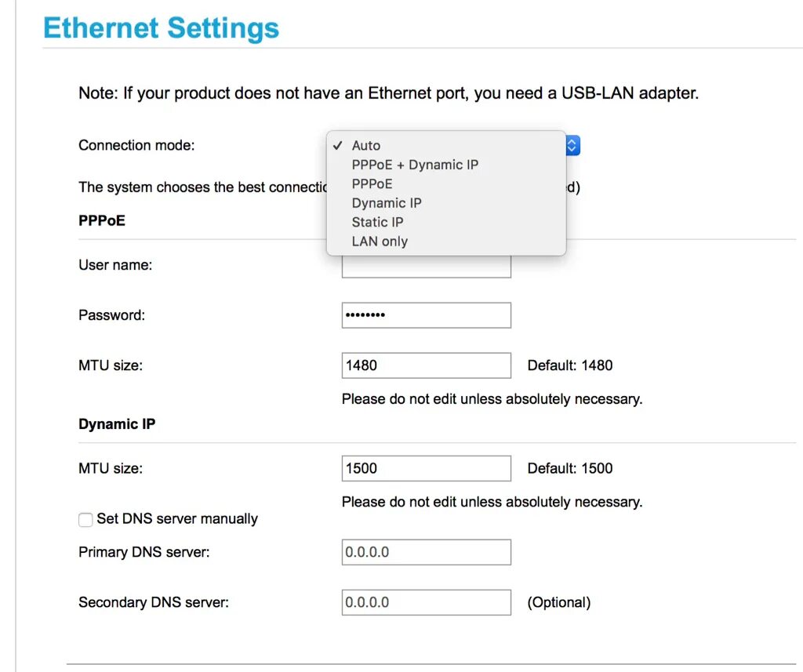The image size is (803, 672).
Task: Select Dynamic IP from the dropdown list
Action: tap(387, 203)
